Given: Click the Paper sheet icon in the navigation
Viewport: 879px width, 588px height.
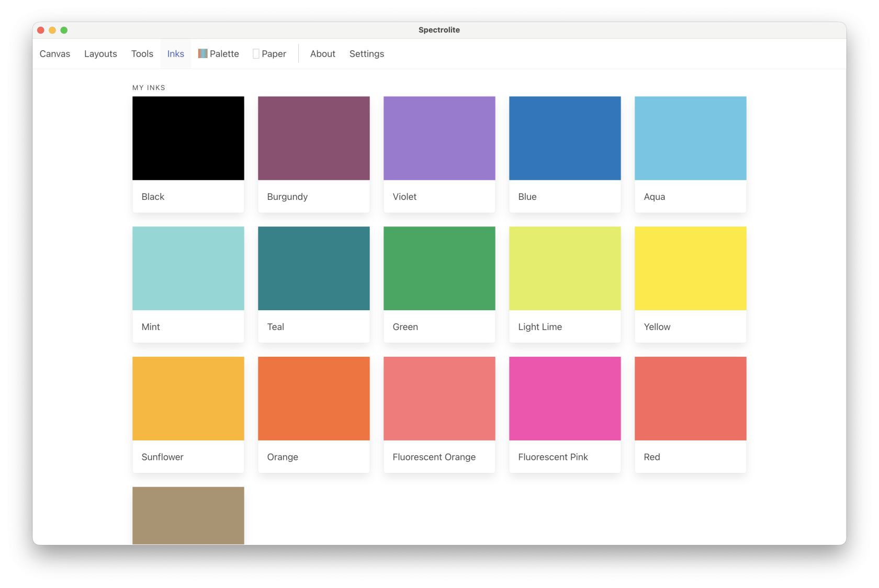Looking at the screenshot, I should 256,54.
